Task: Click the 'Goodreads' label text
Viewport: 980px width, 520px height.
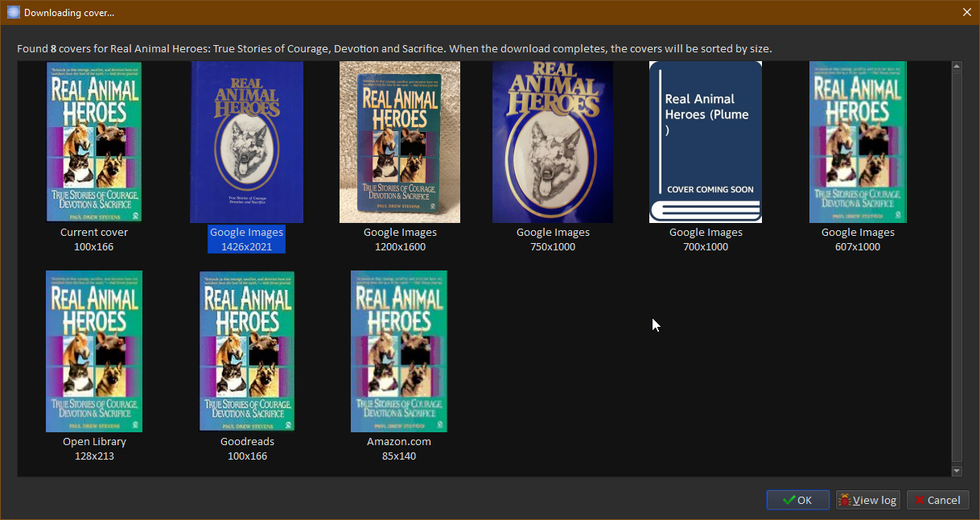Action: 247,441
